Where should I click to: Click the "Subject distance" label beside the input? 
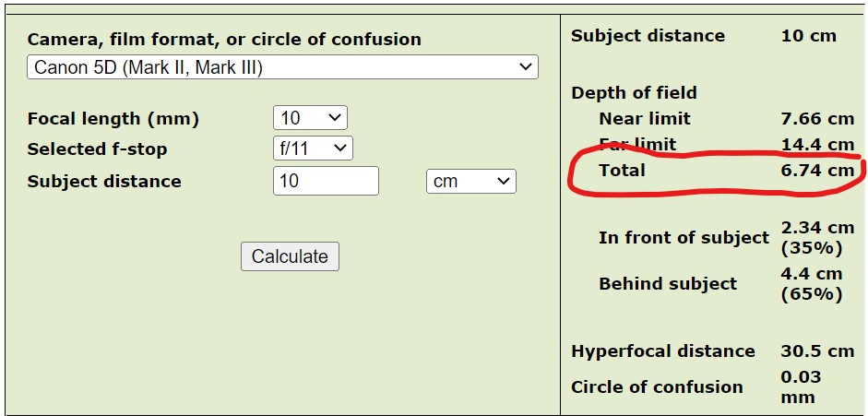point(104,182)
